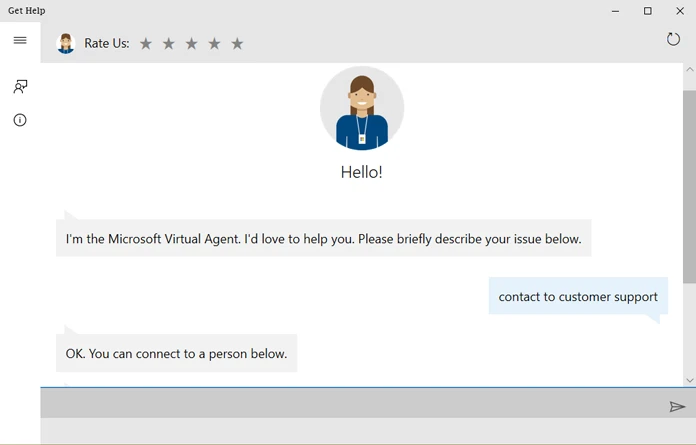The width and height of the screenshot is (696, 445).
Task: Click the large virtual agent avatar
Action: point(362,108)
